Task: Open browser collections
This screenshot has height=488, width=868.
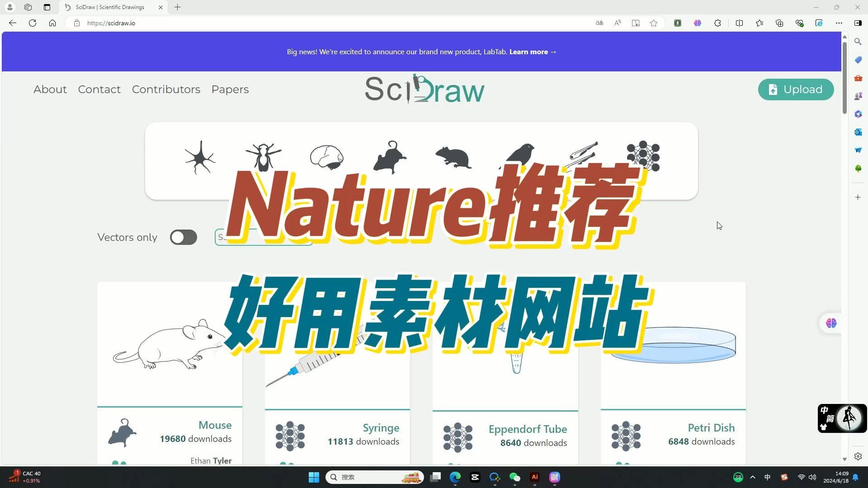Action: coord(779,23)
